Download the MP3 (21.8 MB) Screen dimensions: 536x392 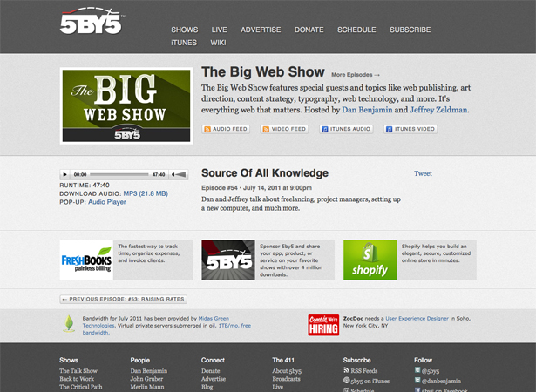[x=146, y=193]
